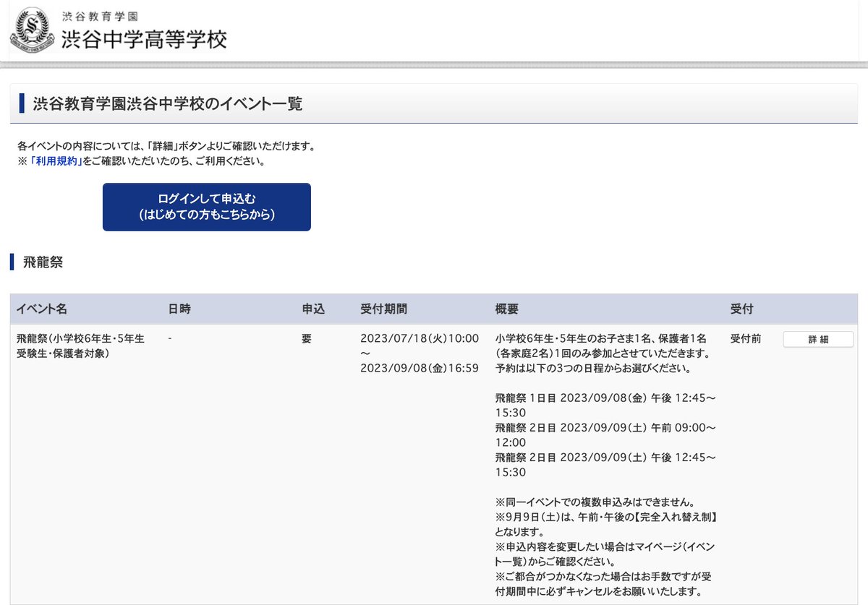Click the 受付前 status cell
Viewport: 868px width, 605px height.
pos(746,338)
